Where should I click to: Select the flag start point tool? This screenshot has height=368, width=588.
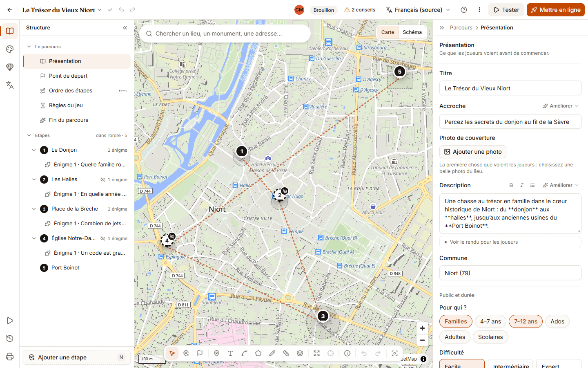click(200, 353)
